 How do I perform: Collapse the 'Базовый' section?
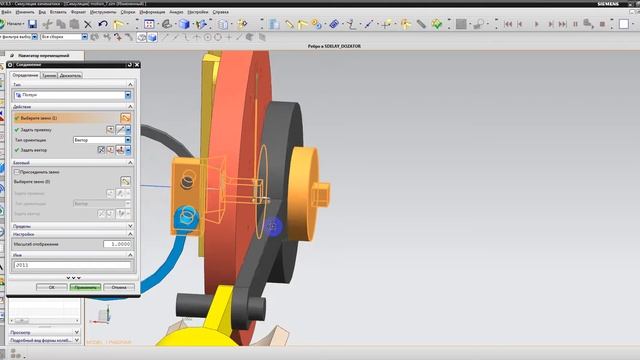[x=130, y=162]
